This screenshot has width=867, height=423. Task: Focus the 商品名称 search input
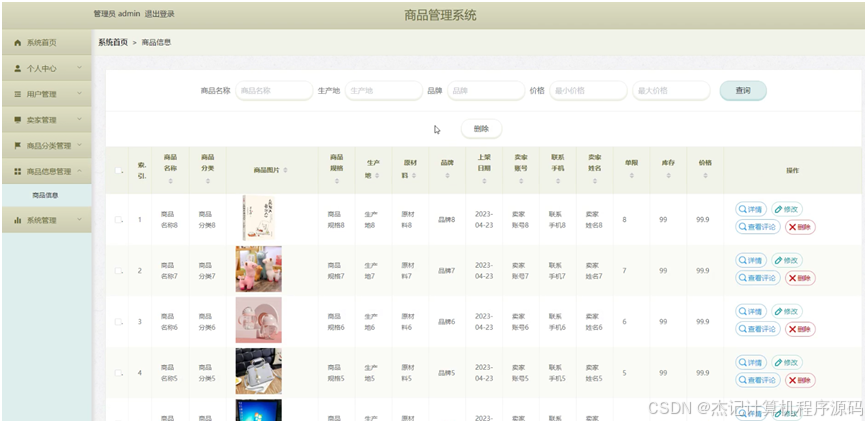274,91
